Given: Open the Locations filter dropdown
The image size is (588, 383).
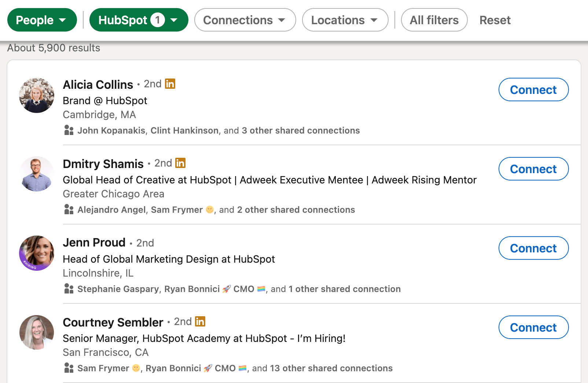Looking at the screenshot, I should point(345,20).
